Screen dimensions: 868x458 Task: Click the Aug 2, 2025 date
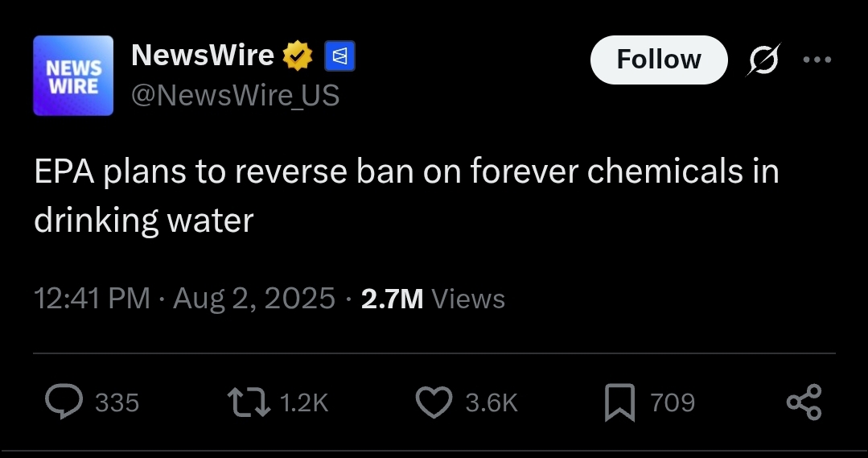pos(254,299)
